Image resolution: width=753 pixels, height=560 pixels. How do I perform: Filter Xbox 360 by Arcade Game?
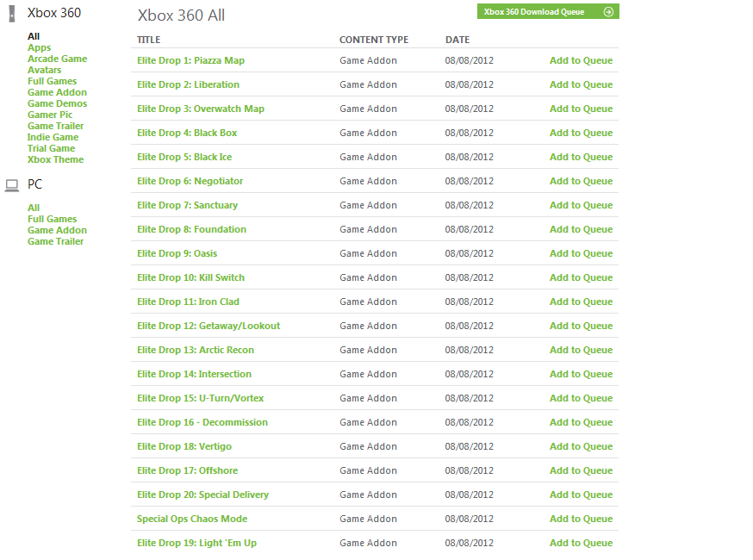(57, 59)
